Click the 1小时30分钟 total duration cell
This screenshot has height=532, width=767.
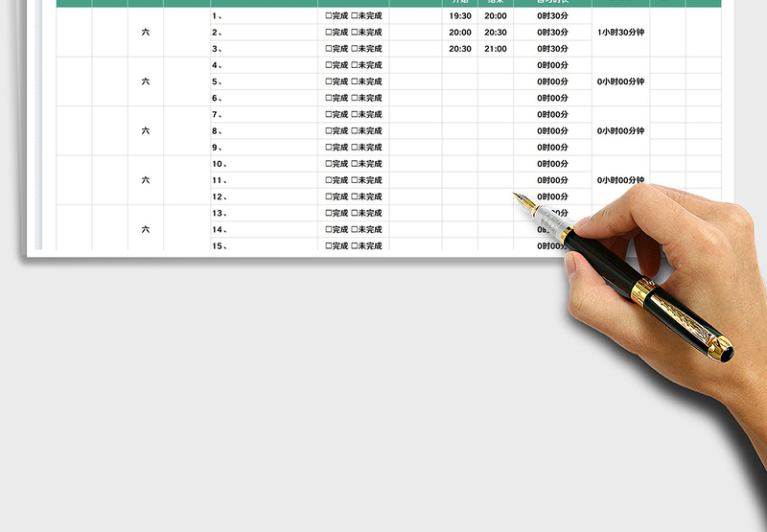620,33
